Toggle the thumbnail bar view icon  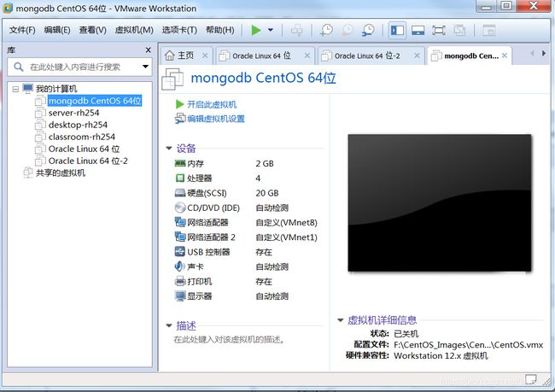(x=418, y=30)
